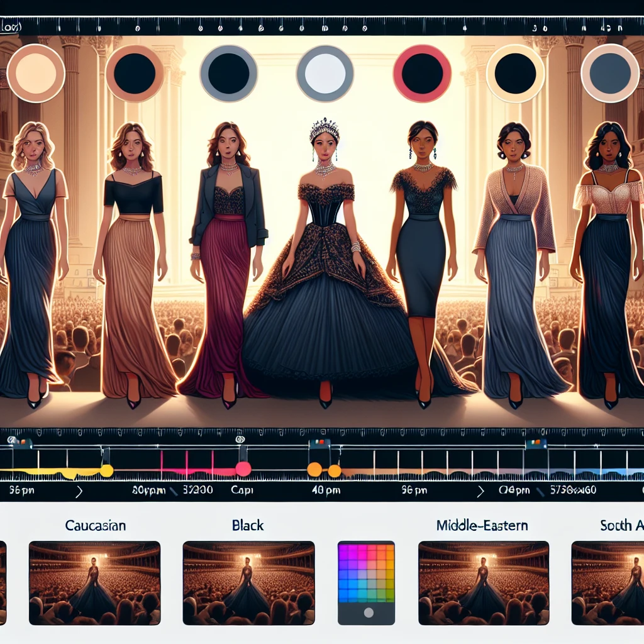Select the black swatch with cream ring
The width and height of the screenshot is (644, 644).
pyautogui.click(x=515, y=74)
